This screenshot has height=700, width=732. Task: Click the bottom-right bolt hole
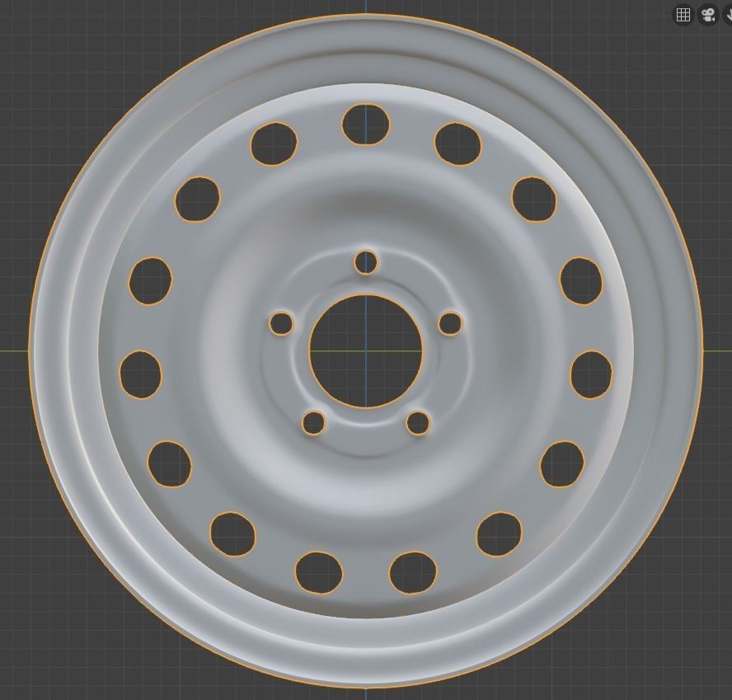coord(416,423)
